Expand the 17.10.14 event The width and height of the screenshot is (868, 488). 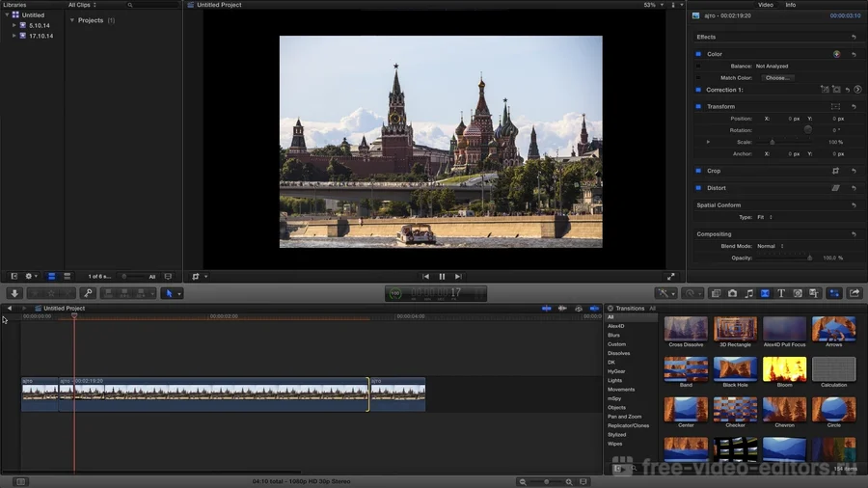pyautogui.click(x=14, y=36)
